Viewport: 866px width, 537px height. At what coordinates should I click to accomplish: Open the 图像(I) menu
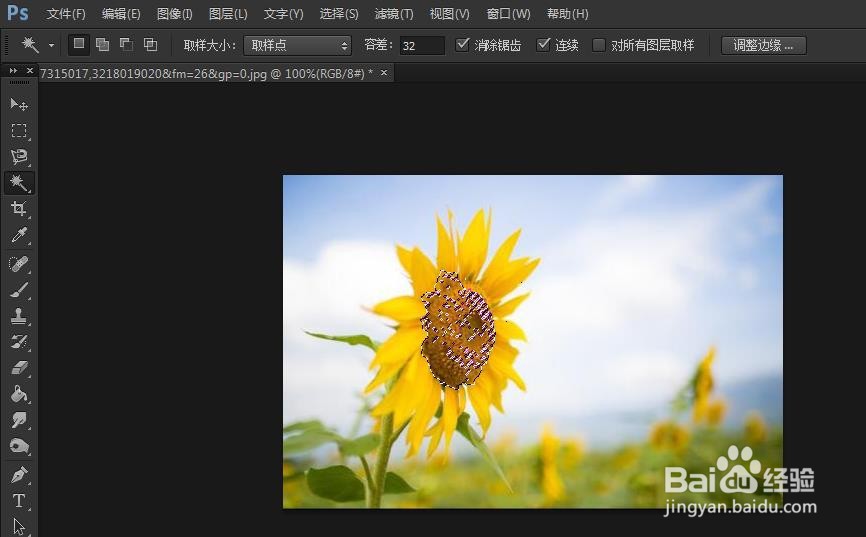coord(175,13)
